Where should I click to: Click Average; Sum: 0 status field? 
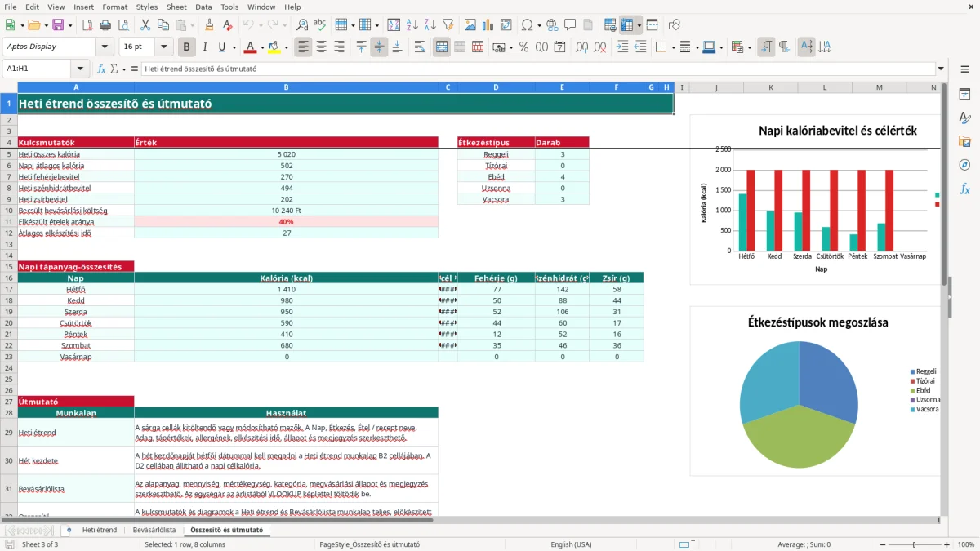(804, 544)
